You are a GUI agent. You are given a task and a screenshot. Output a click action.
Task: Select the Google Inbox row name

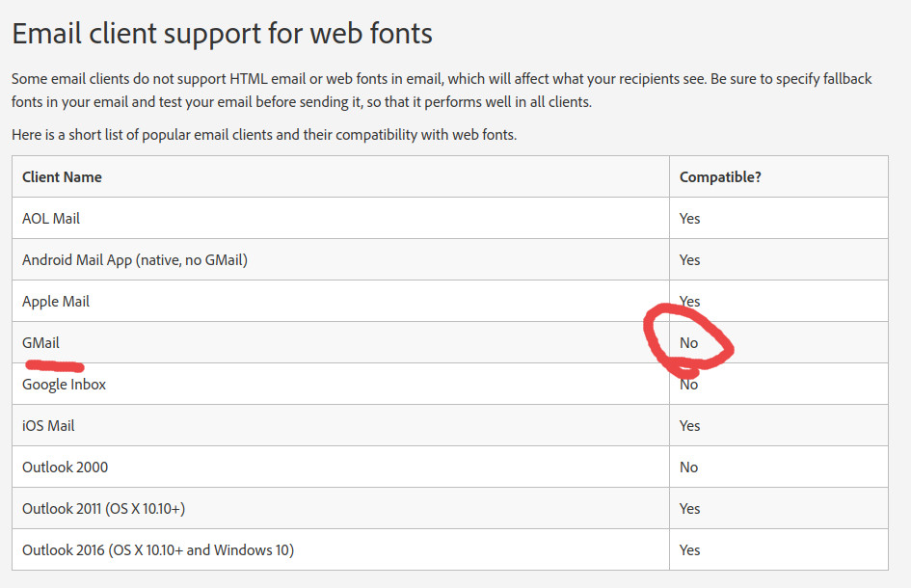(x=64, y=384)
